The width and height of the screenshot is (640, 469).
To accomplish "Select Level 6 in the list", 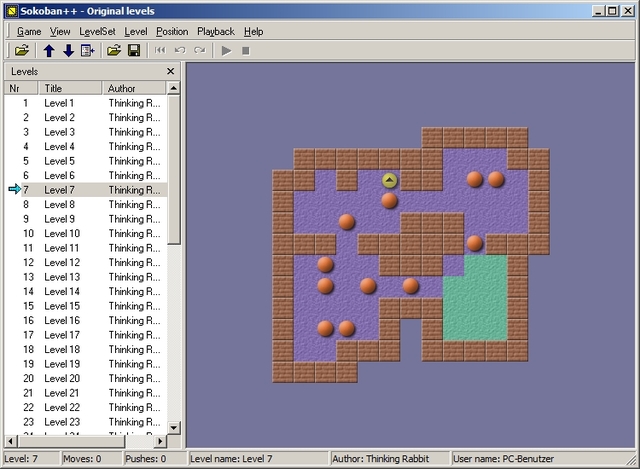I will (86, 176).
